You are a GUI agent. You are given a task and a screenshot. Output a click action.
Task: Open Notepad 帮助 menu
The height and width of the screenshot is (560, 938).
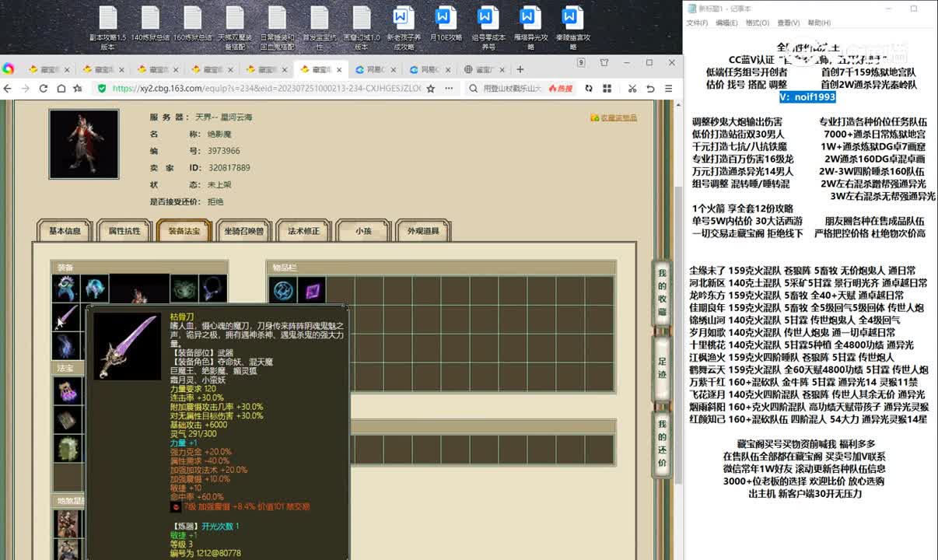(x=818, y=23)
